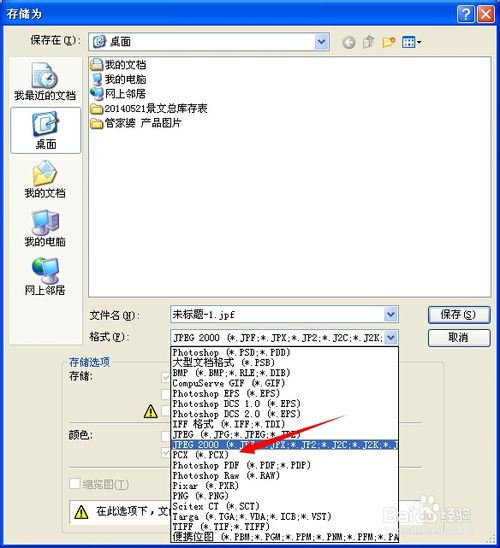
Task: Select 我的电脑 in the file list
Action: (118, 79)
